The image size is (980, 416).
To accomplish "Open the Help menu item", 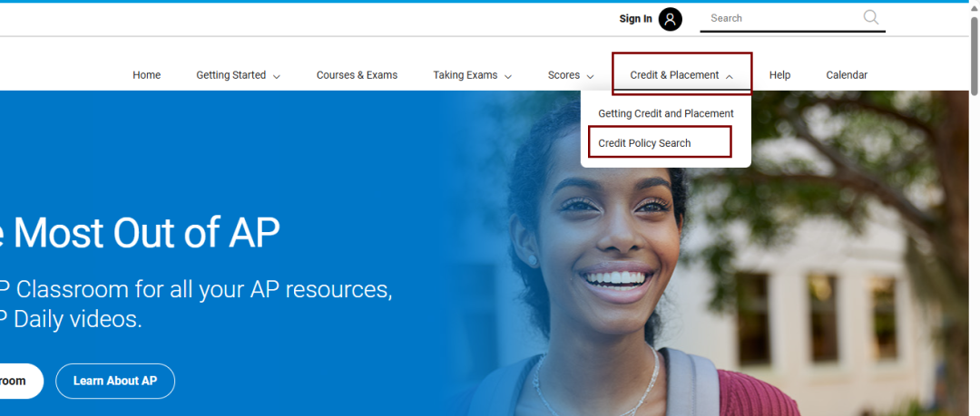I will click(x=779, y=75).
